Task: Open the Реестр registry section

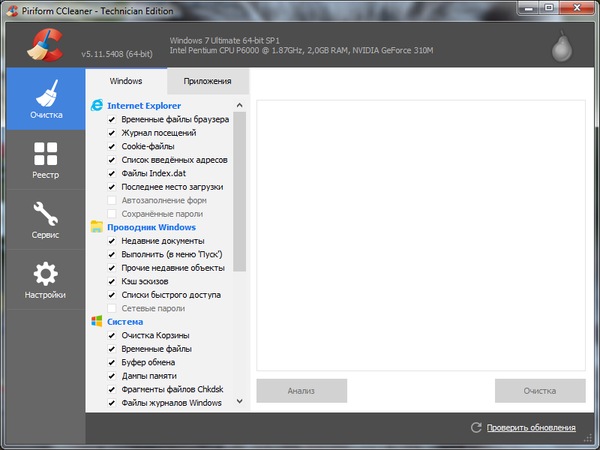Action: [45, 160]
